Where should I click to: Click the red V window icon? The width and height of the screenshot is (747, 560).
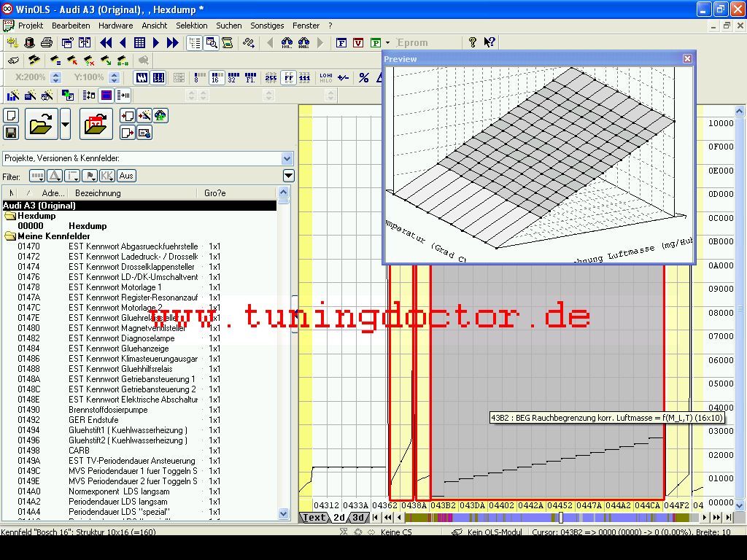(x=358, y=43)
